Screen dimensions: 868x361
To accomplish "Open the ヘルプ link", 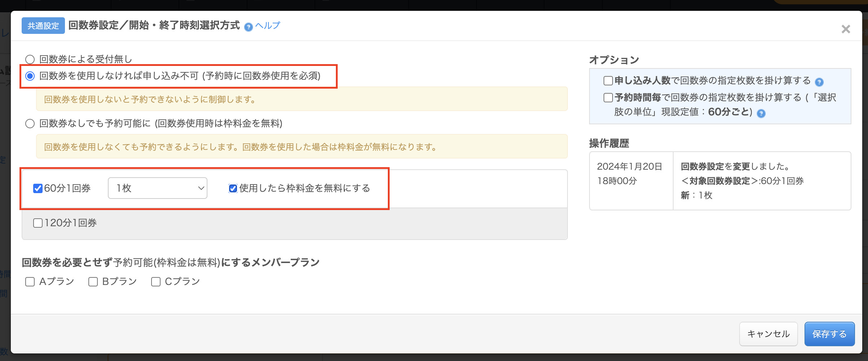I will pyautogui.click(x=267, y=26).
